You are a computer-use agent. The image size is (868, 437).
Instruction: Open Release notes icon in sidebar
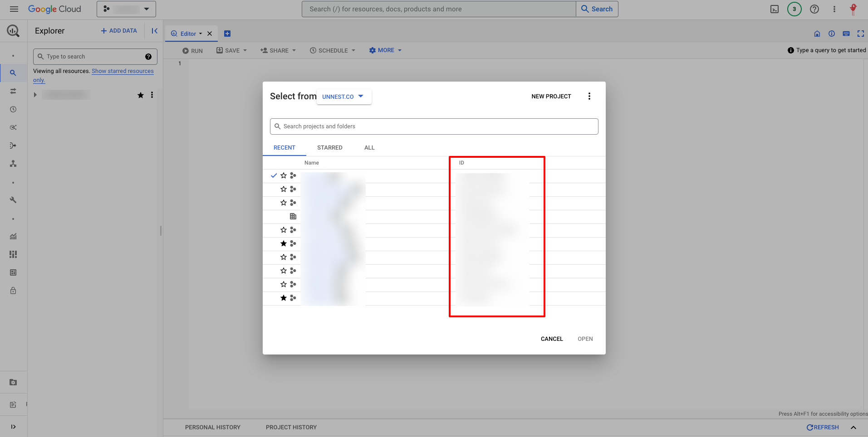(x=13, y=404)
